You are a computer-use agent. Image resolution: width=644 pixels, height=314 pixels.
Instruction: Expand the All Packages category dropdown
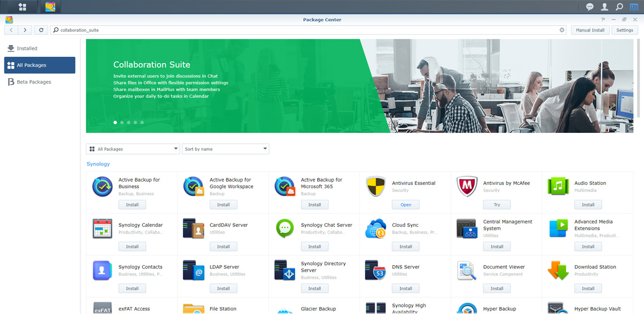(133, 149)
